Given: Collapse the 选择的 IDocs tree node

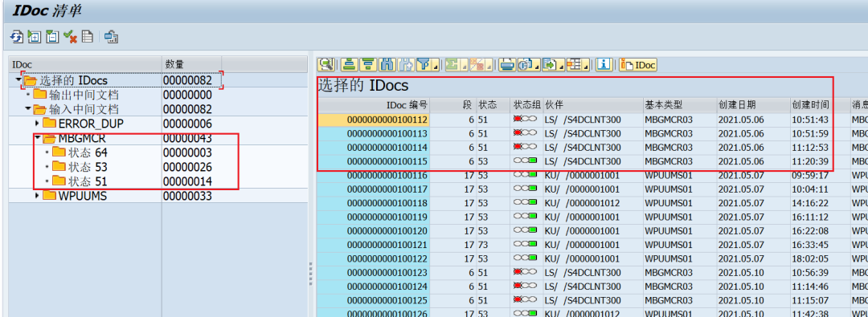Looking at the screenshot, I should point(18,80).
